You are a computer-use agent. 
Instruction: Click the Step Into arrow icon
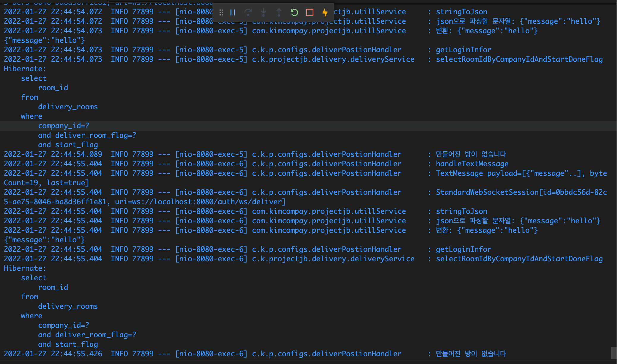coord(263,12)
